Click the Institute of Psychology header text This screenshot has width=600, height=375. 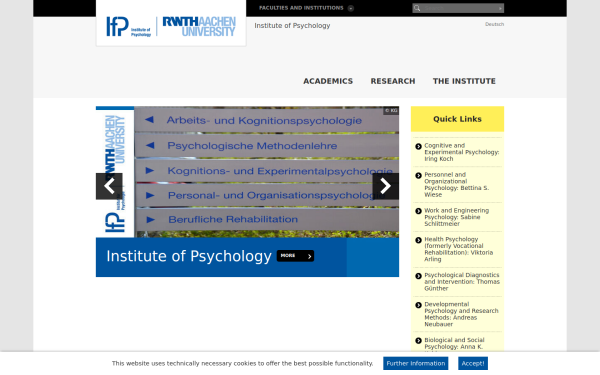[x=292, y=26]
